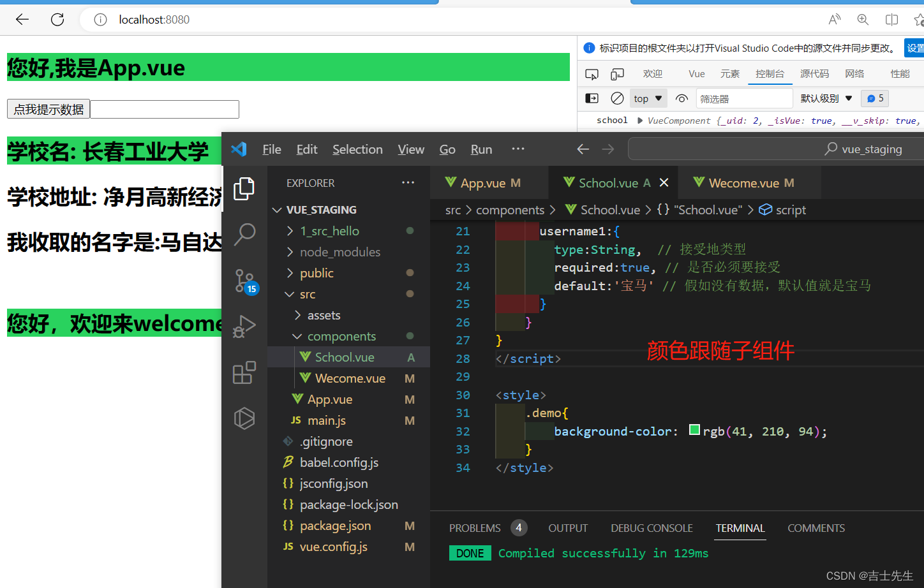Screen dimensions: 924x588
Task: Open the Selection menu
Action: (357, 149)
